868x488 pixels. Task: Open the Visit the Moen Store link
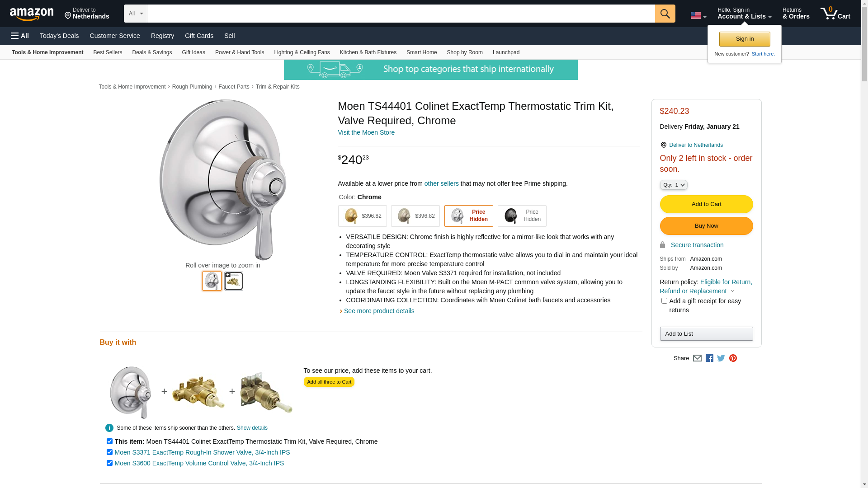366,132
